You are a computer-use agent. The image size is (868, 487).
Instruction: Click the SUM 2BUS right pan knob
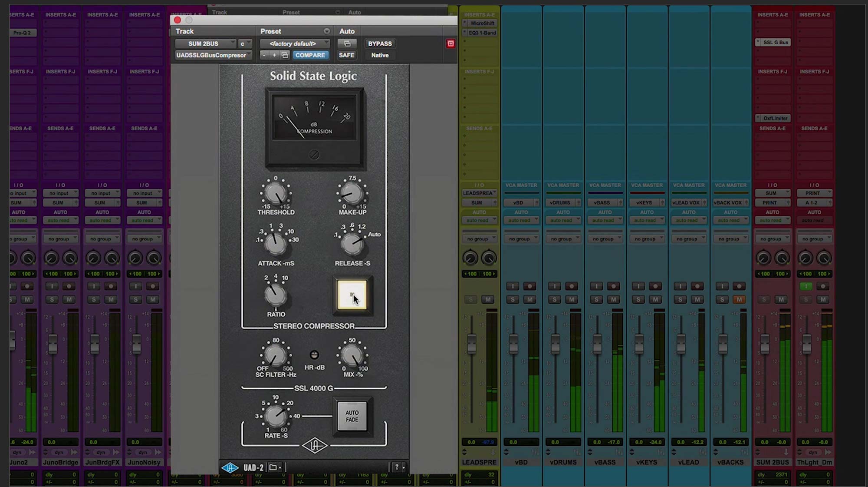click(782, 258)
